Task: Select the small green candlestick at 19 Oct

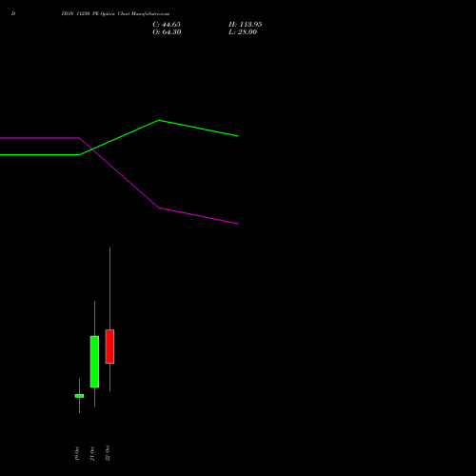Action: [79, 396]
